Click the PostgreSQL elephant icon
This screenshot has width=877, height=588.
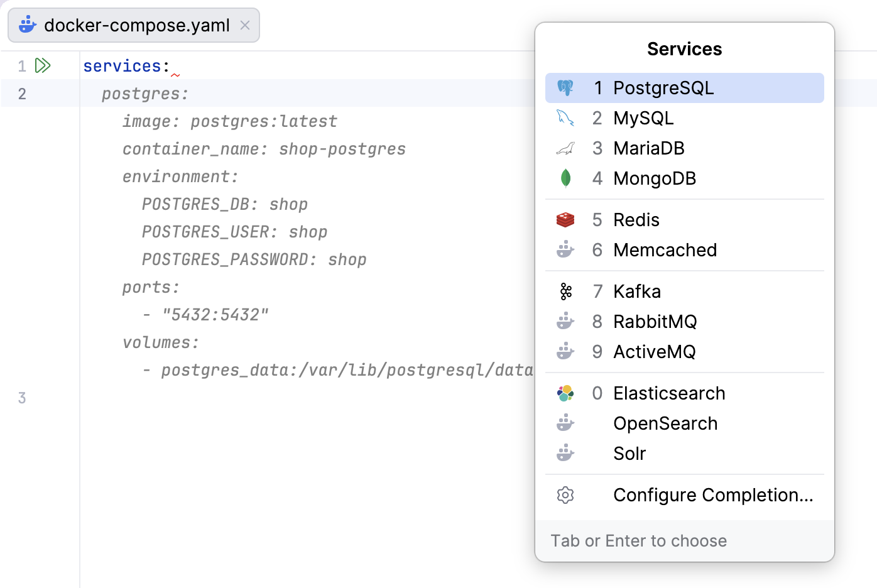pos(565,88)
